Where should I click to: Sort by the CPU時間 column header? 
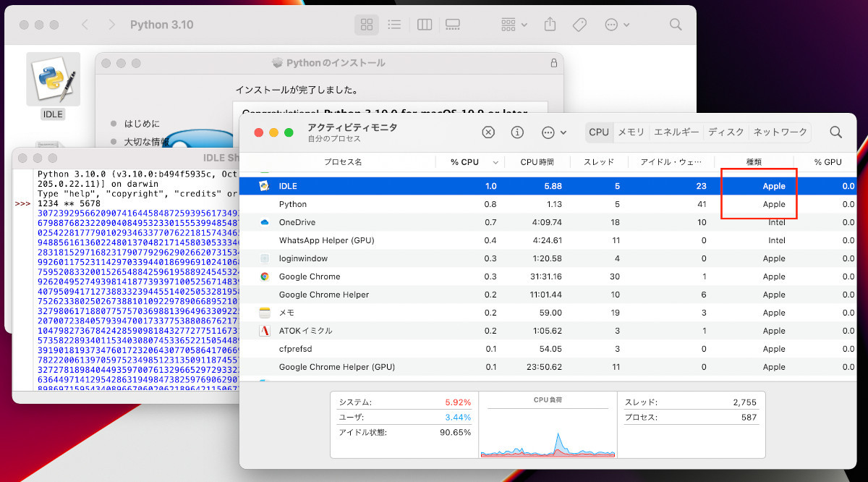pos(537,162)
